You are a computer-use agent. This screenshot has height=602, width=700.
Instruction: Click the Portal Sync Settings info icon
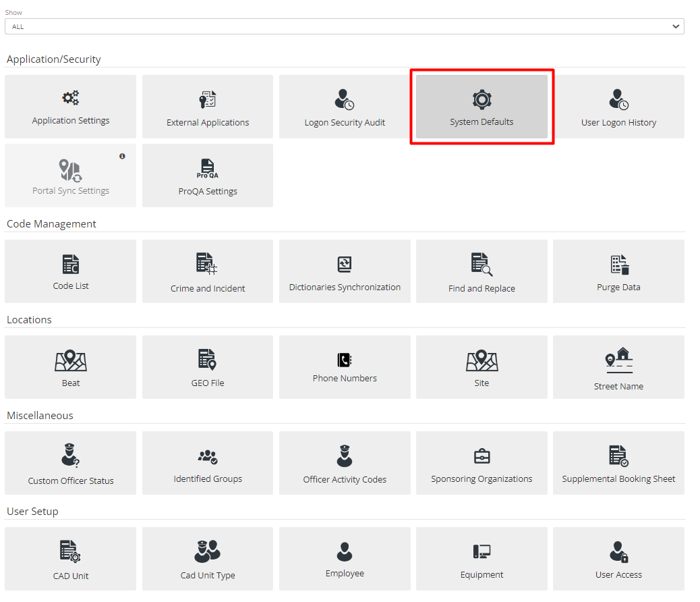point(122,156)
